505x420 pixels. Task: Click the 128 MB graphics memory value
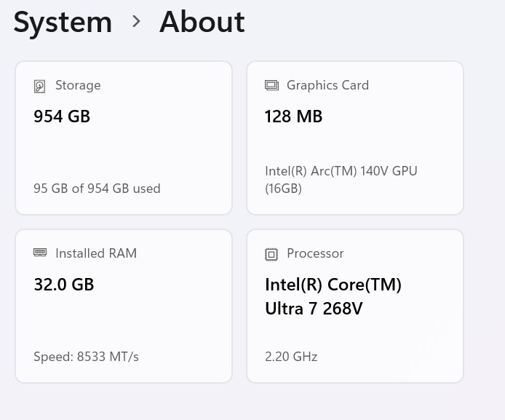pos(294,116)
